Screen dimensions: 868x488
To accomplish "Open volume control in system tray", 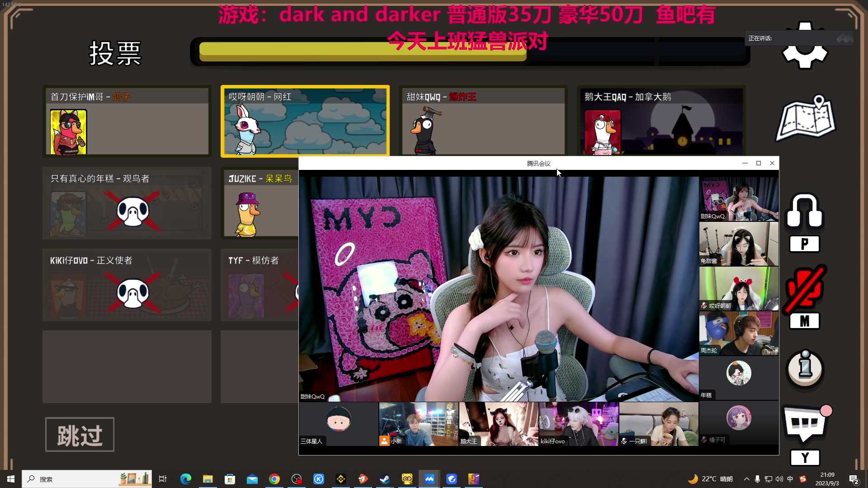I will (x=779, y=479).
